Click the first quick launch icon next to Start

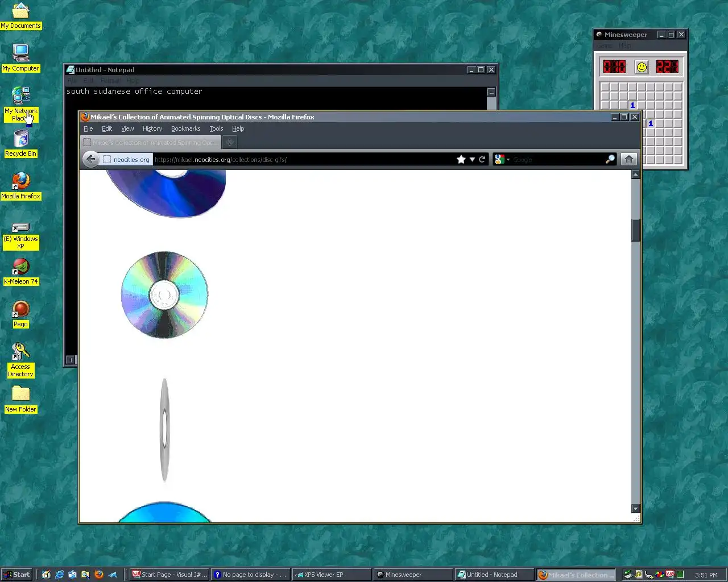[x=46, y=575]
